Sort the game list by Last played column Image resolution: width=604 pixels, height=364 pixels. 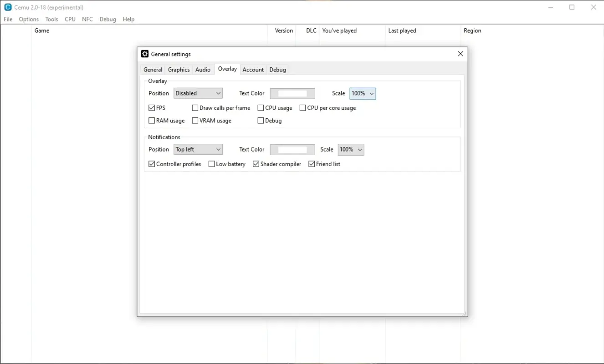pos(402,30)
